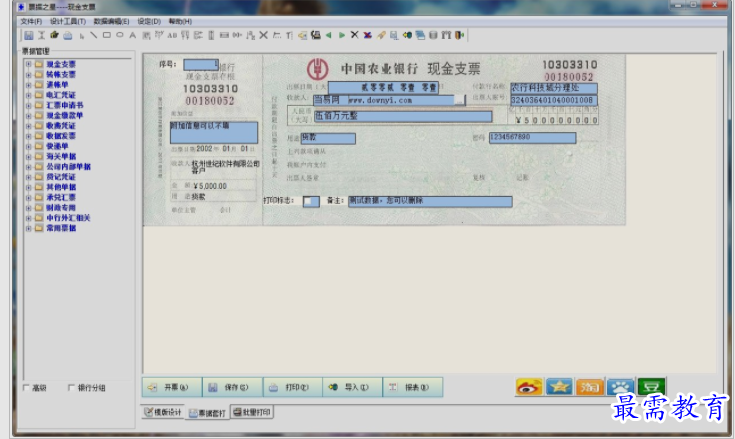The image size is (735, 439).
Task: Select the diagonal line drawing tool
Action: click(x=94, y=35)
